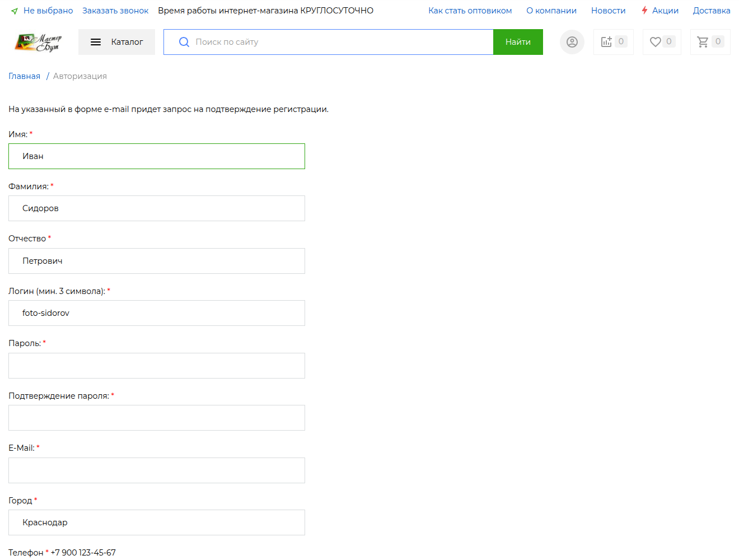The image size is (739, 560).
Task: Open the Каталог menu button
Action: (116, 42)
